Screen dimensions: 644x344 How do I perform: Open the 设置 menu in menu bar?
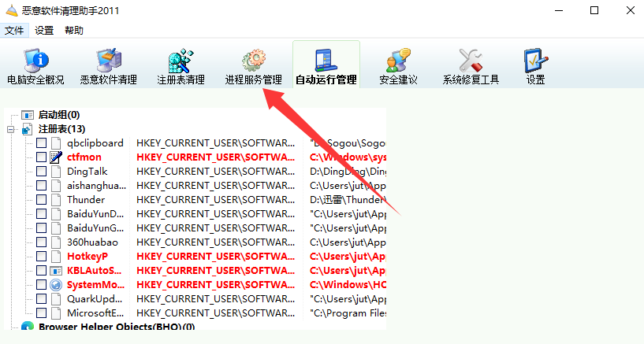point(44,31)
